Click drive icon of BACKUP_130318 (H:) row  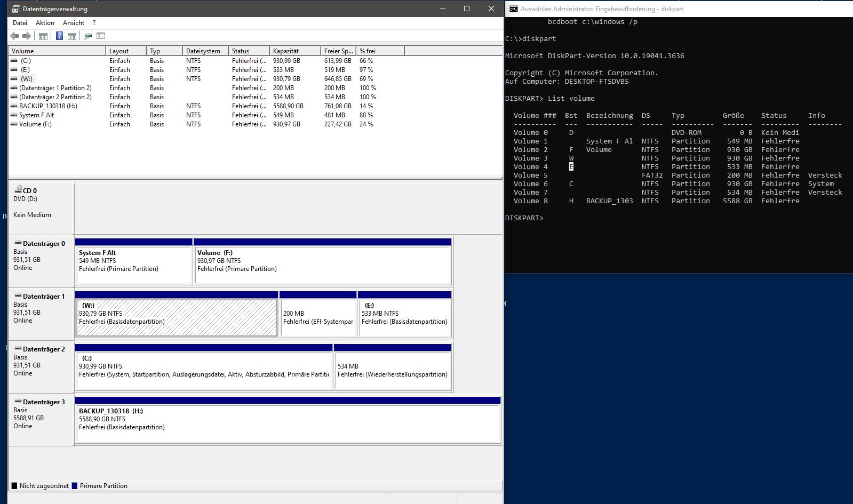point(14,106)
